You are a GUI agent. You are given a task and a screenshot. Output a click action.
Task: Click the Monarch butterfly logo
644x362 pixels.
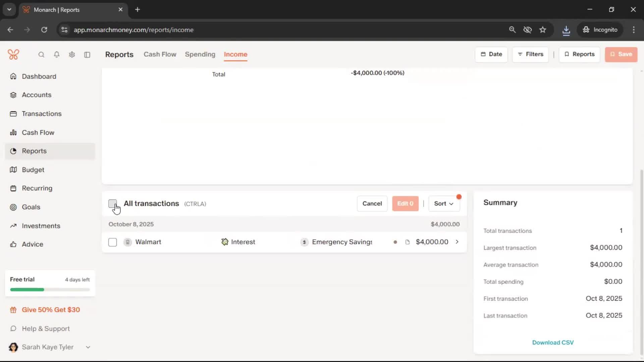tap(13, 54)
